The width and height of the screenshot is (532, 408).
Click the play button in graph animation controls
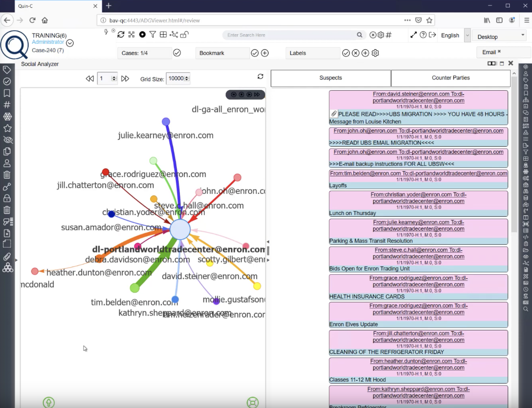(249, 95)
